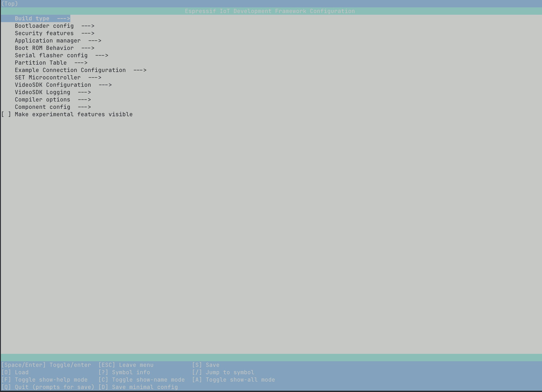
Task: Click Espressif IoT Development Framework Configuration title
Action: point(270,11)
